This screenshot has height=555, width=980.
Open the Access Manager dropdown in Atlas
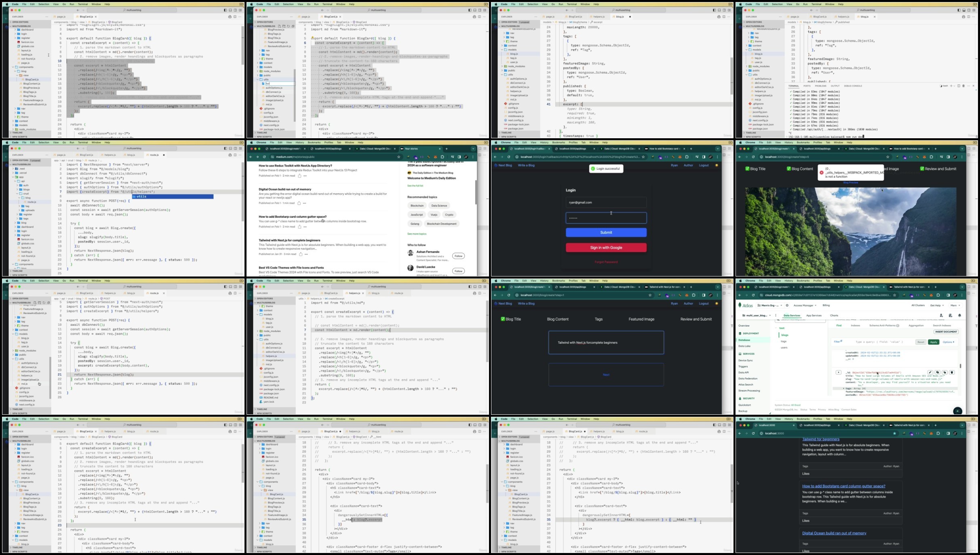point(805,305)
